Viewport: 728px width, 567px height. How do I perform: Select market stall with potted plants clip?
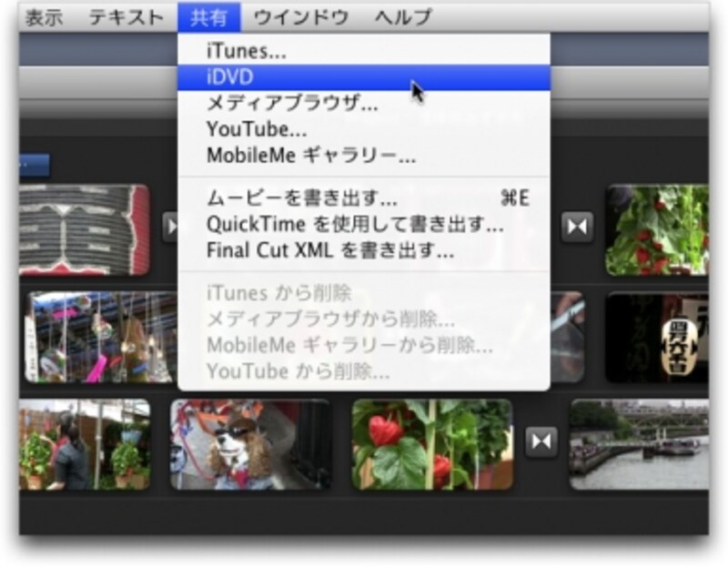click(85, 444)
